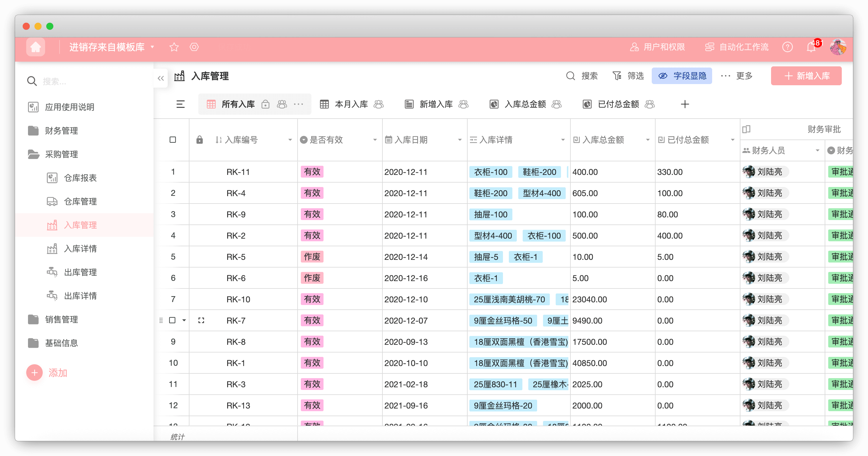
Task: Tick the checkbox for row RK-7
Action: tap(172, 320)
